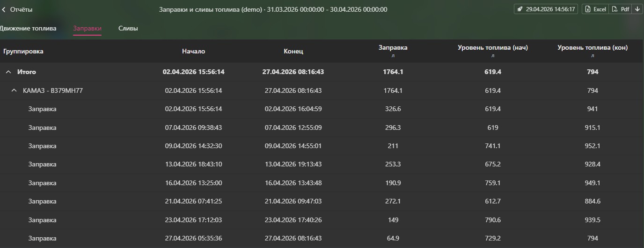644x248 pixels.
Task: Click the Заправка column header
Action: click(393, 48)
